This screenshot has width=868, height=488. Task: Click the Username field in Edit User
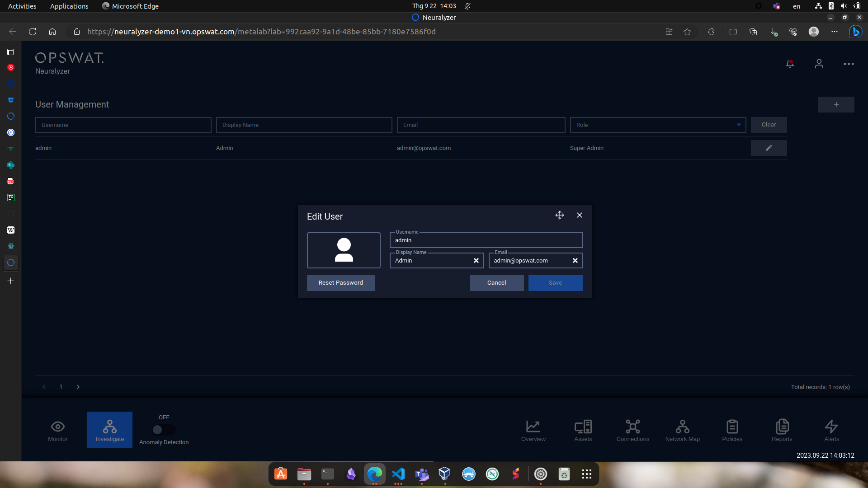click(x=486, y=240)
